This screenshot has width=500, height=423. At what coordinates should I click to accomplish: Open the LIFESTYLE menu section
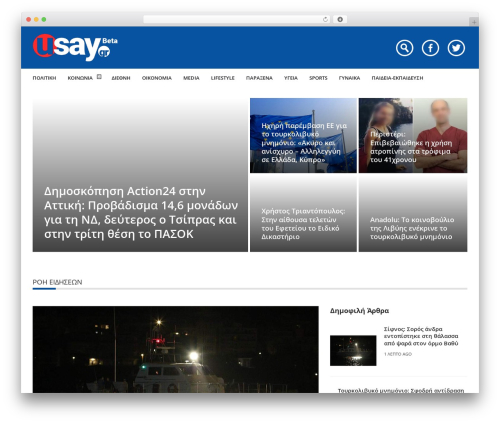(223, 78)
